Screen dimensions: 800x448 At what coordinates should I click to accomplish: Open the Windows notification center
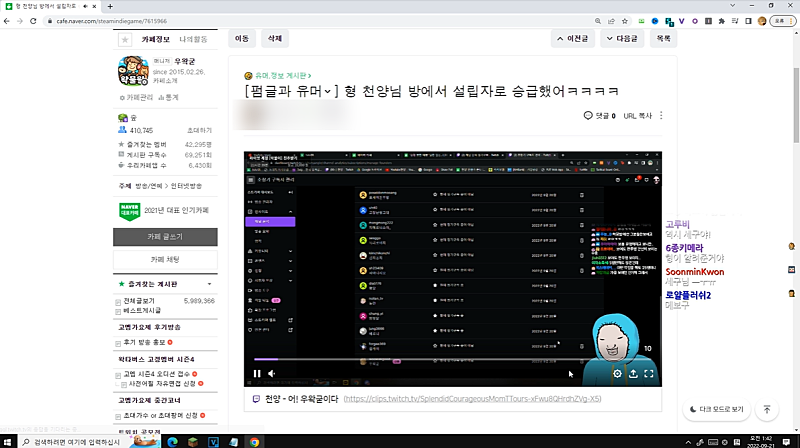point(787,442)
